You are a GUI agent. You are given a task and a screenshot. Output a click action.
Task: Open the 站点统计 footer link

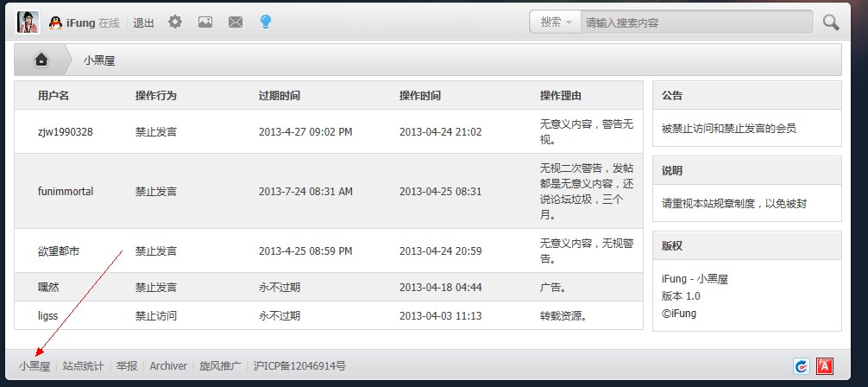[83, 366]
